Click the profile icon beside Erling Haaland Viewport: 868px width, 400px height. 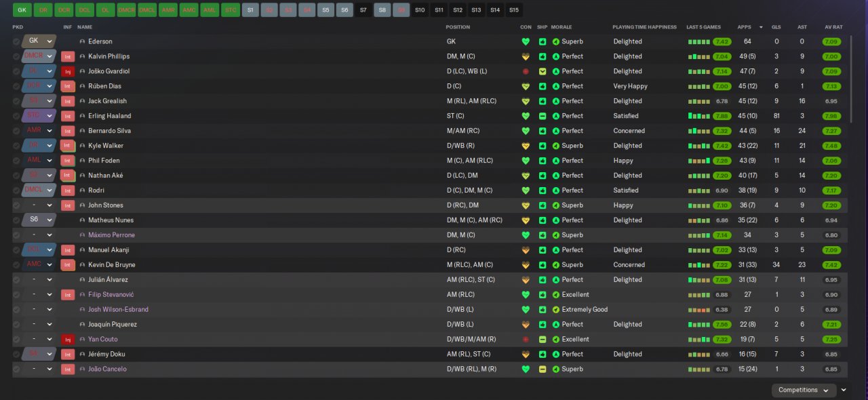tap(83, 116)
